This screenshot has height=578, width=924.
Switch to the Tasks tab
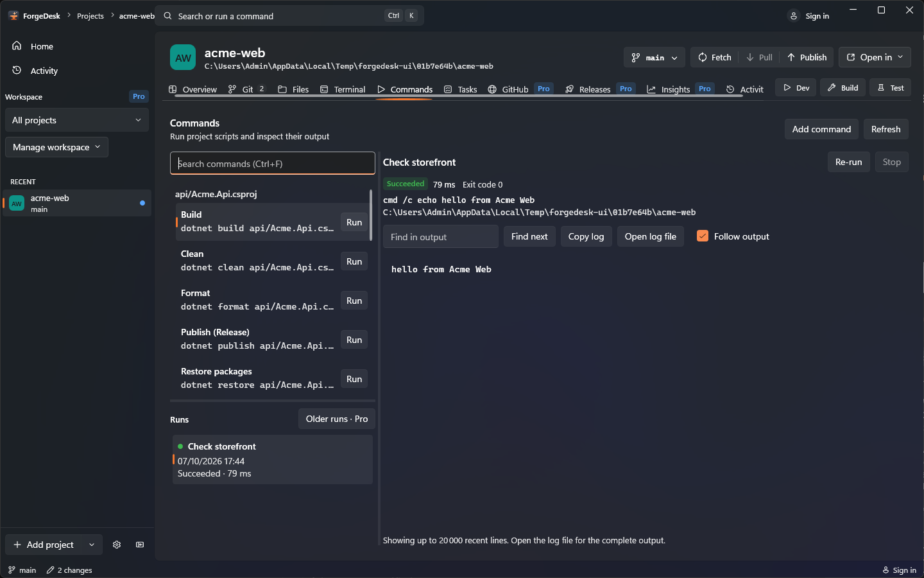(x=461, y=89)
